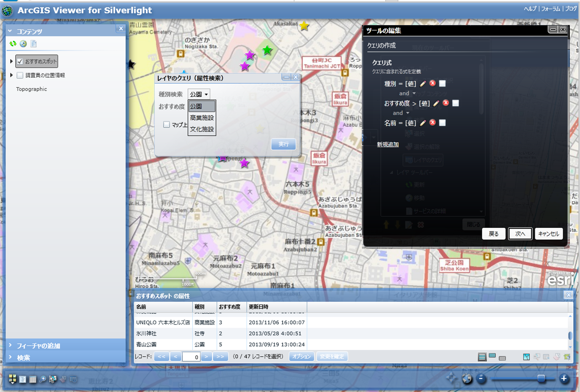Click the globe-edit icon in コンテンツ panel
The image size is (580, 392).
pos(23,44)
